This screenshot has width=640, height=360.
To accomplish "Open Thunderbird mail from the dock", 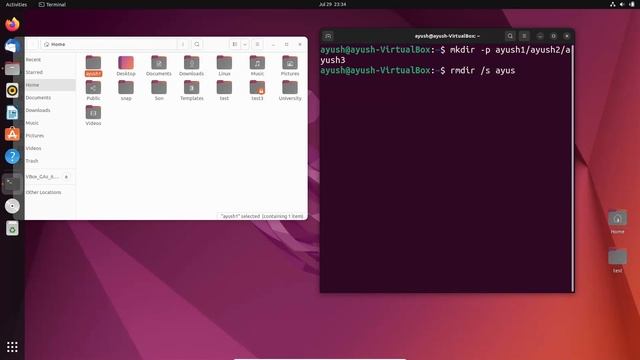I will 12,46.
